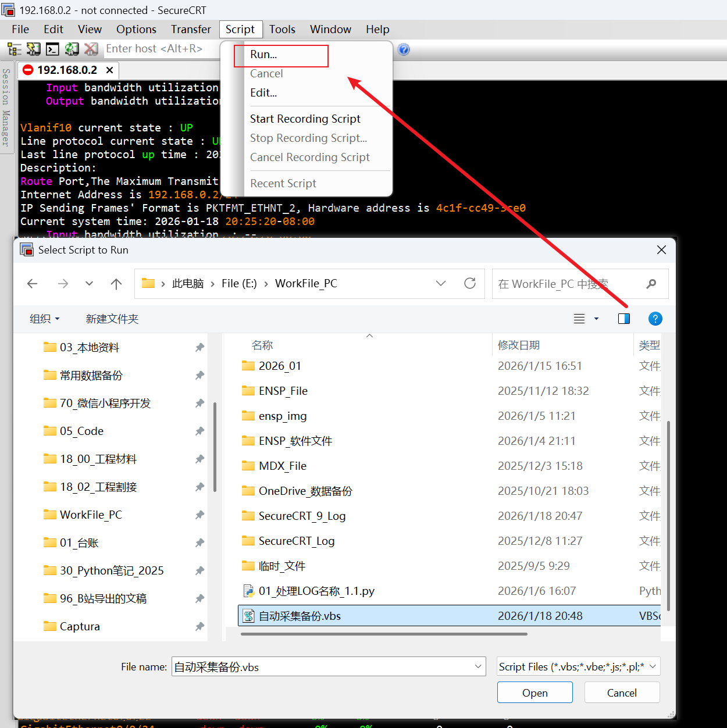
Task: Expand the address bar history dropdown
Action: 441,283
